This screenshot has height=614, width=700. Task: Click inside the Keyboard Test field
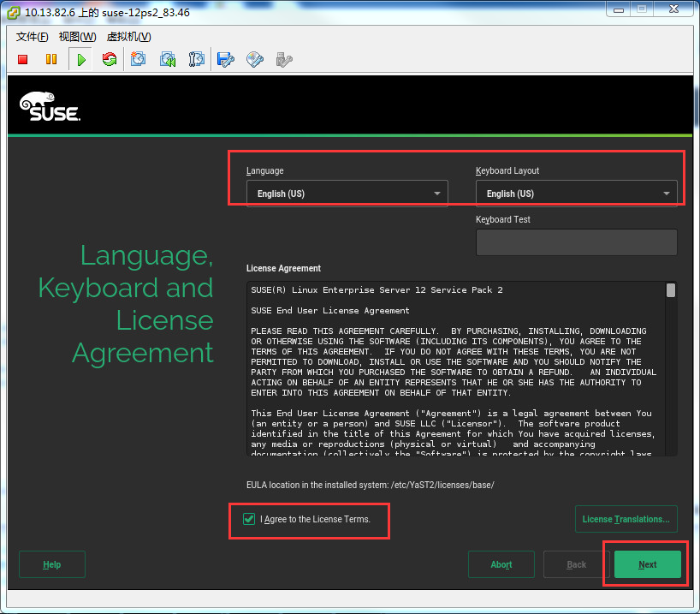pyautogui.click(x=576, y=242)
